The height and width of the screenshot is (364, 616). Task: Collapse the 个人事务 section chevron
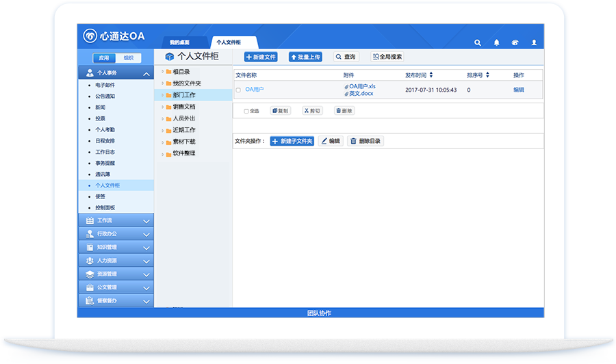[x=146, y=73]
